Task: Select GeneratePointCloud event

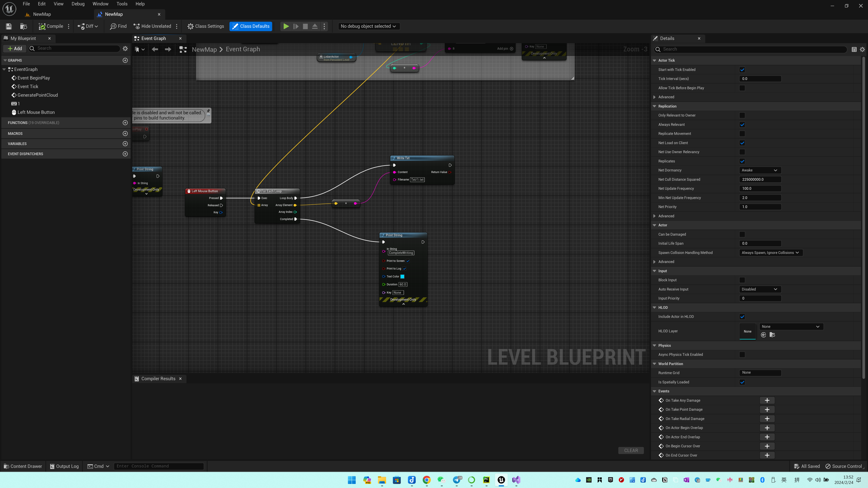Action: coord(38,95)
